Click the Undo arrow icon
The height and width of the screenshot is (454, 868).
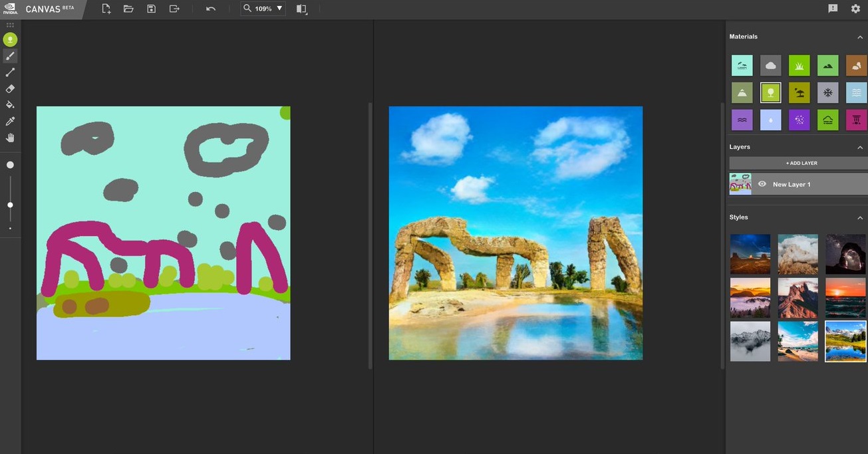211,9
